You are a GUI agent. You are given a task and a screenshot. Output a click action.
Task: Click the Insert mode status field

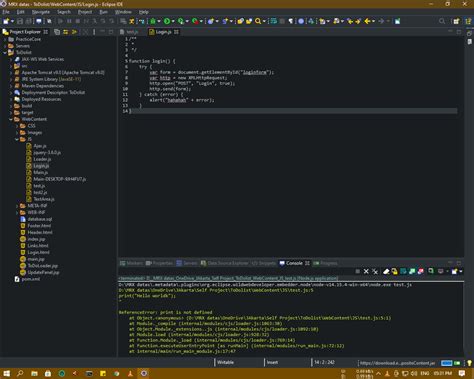[x=272, y=362]
